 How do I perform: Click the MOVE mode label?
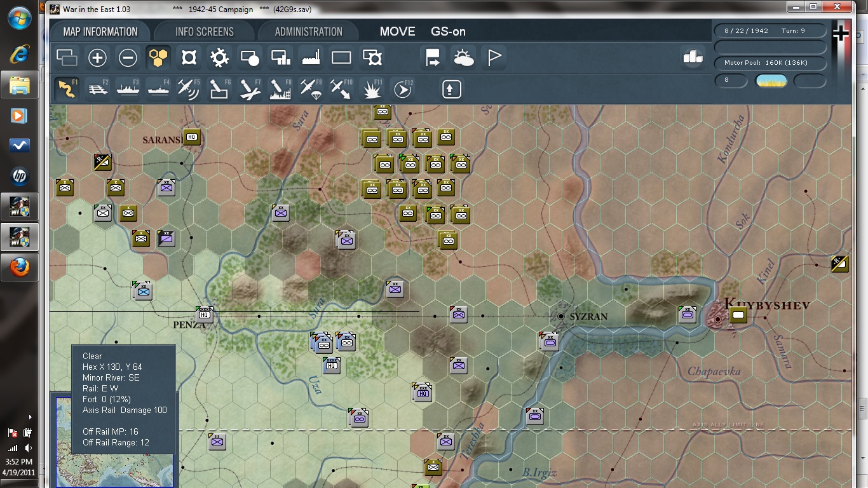coord(397,31)
